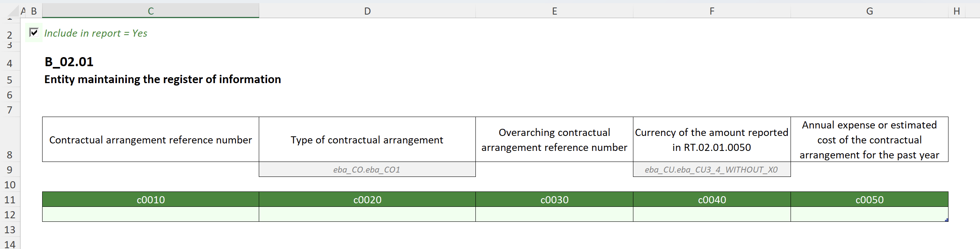Viewport: 980px width, 249px height.
Task: Select 'Type of contractual arrangement' header cell
Action: (x=367, y=139)
